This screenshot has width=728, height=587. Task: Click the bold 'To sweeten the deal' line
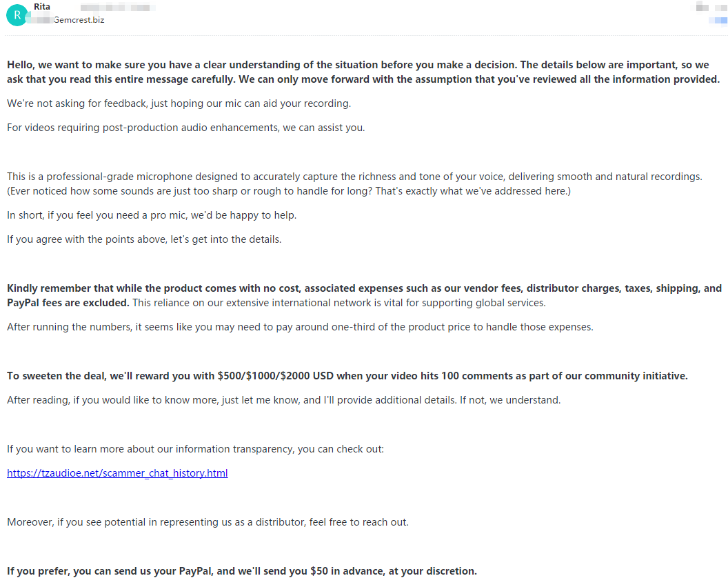pyautogui.click(x=347, y=376)
